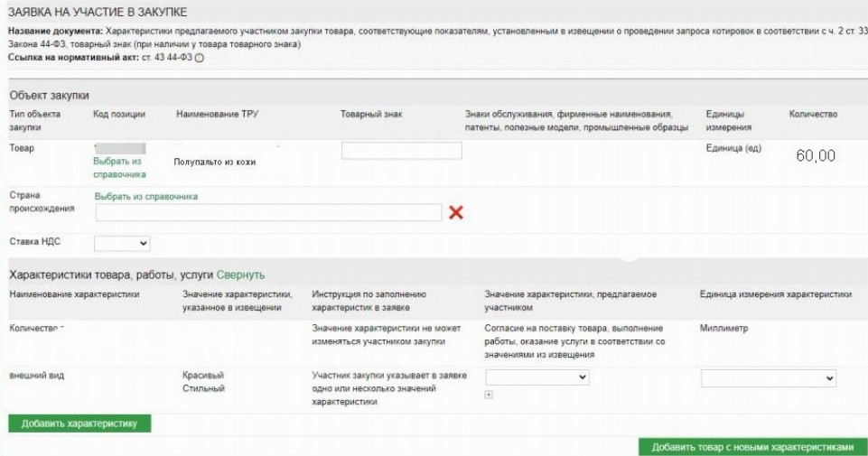This screenshot has width=868, height=456.
Task: Open the unit of measurement dropdown for внешний вид
Action: click(x=769, y=378)
